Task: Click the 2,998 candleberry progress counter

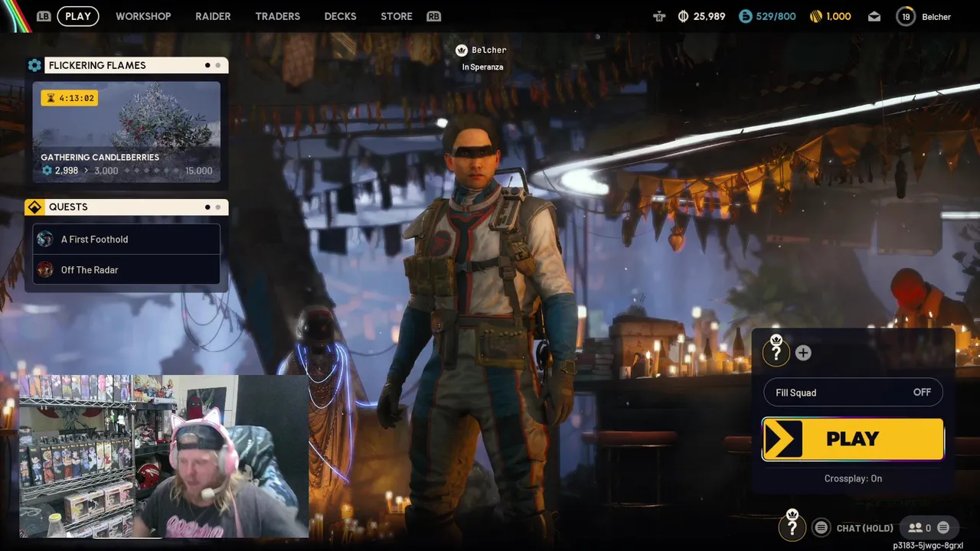Action: click(x=60, y=171)
